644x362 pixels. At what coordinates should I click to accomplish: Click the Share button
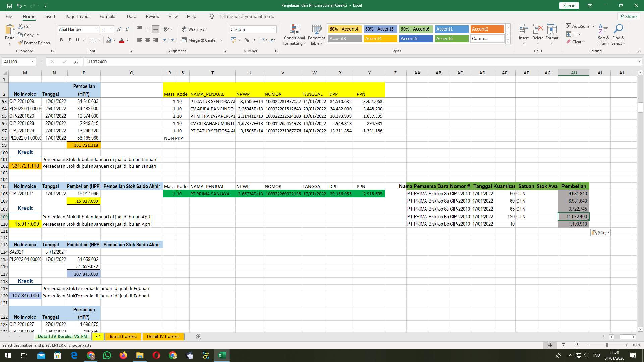628,16
